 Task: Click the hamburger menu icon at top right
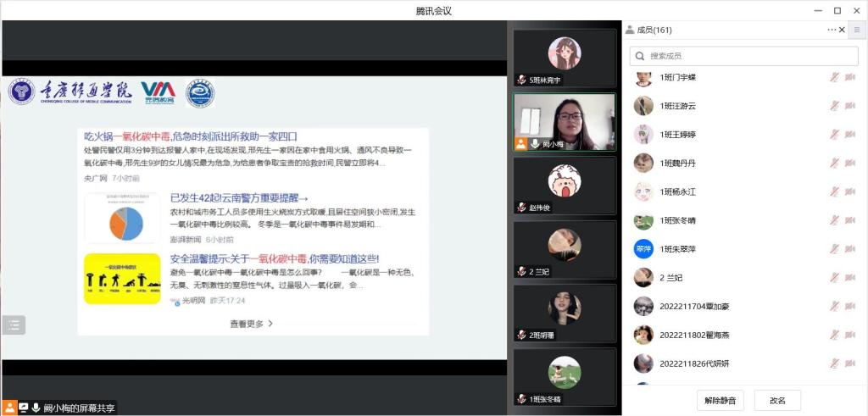(857, 30)
